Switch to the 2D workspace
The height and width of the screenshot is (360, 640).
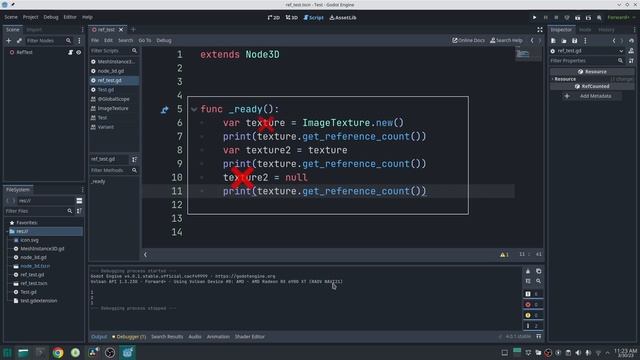coord(274,18)
